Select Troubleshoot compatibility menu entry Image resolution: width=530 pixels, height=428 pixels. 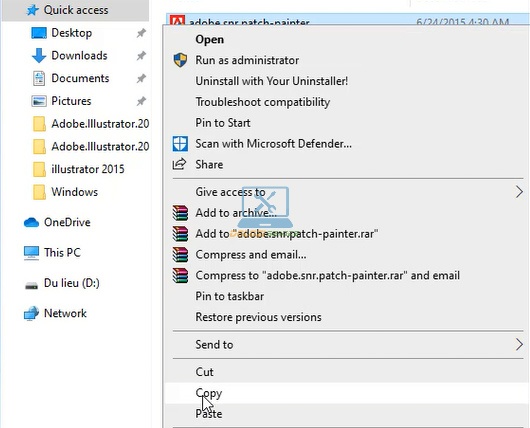262,102
